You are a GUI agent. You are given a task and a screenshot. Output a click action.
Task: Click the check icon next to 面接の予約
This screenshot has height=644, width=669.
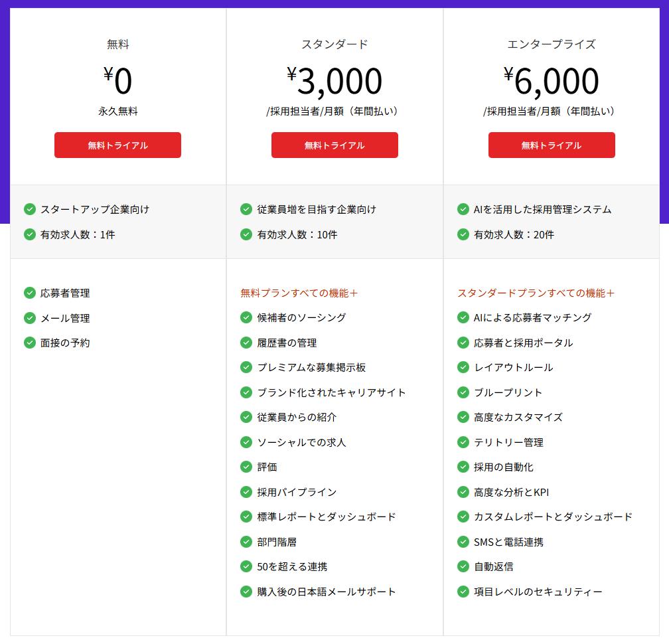[x=30, y=343]
